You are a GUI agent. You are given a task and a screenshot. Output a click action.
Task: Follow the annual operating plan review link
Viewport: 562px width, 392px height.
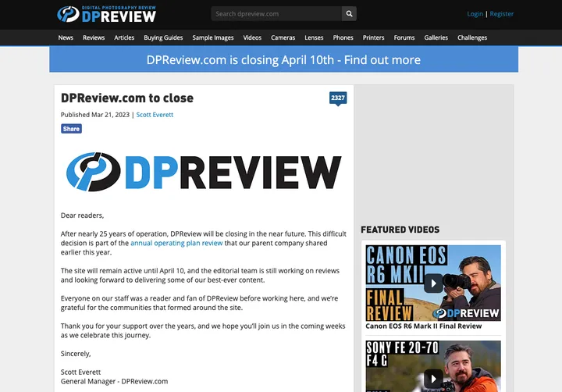click(176, 243)
